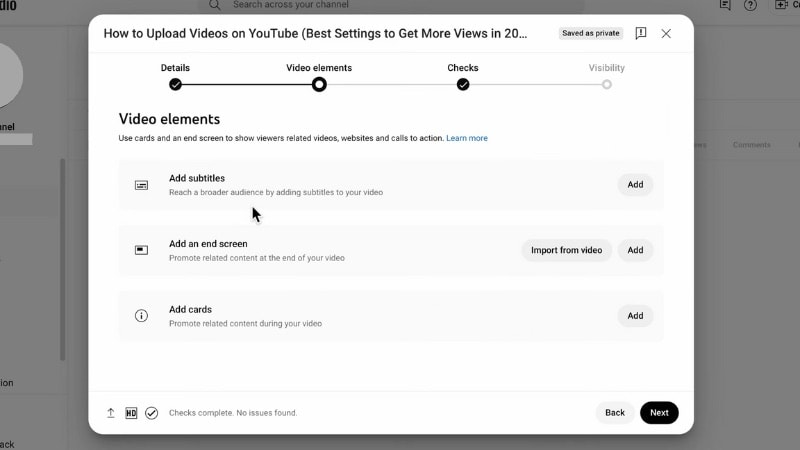Import end screen from video
This screenshot has height=450, width=800.
[566, 250]
